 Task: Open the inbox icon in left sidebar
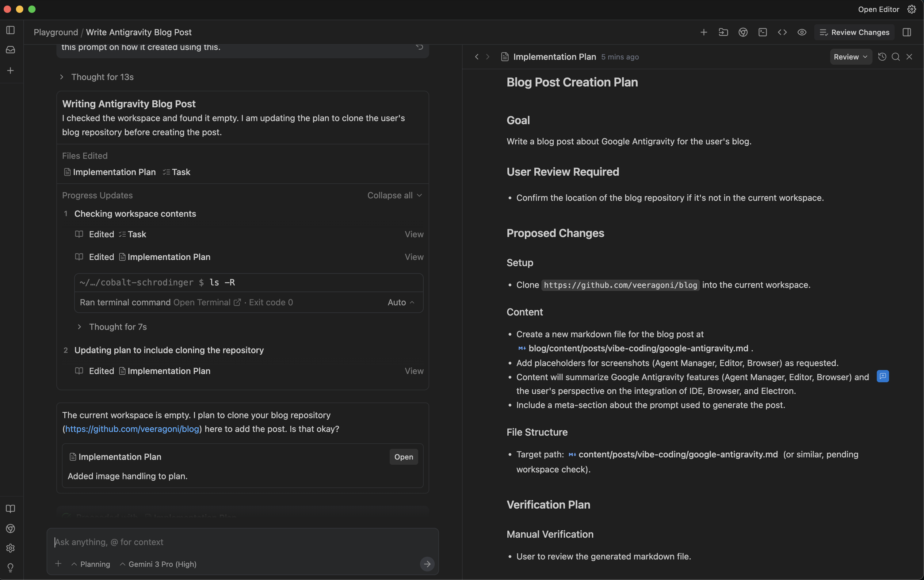pyautogui.click(x=10, y=50)
